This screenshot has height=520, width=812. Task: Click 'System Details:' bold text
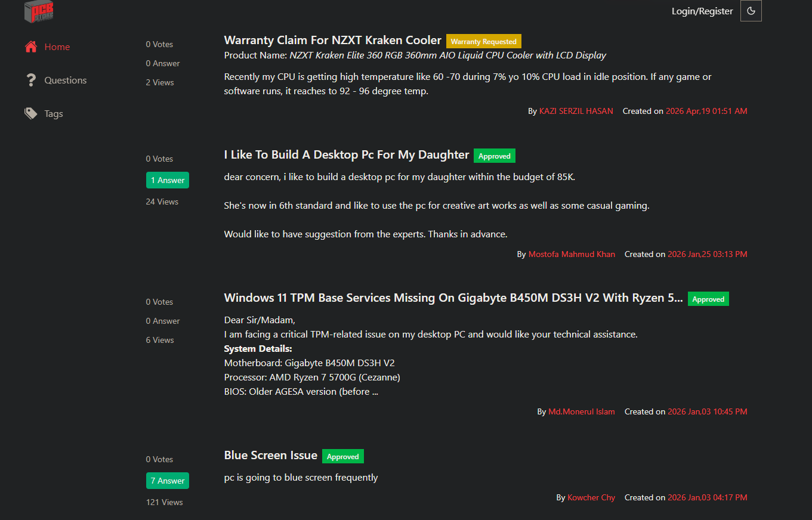coord(258,349)
